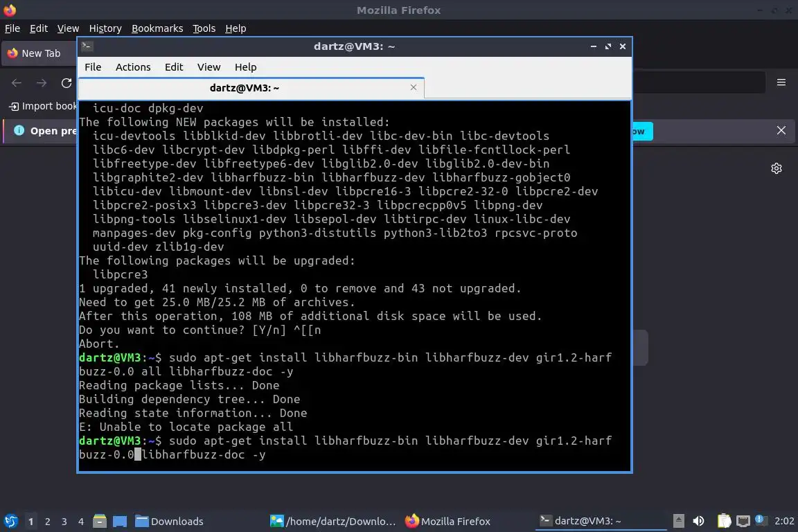Switch to Mozilla Firefox taskbar entry
The image size is (798, 532).
[448, 521]
